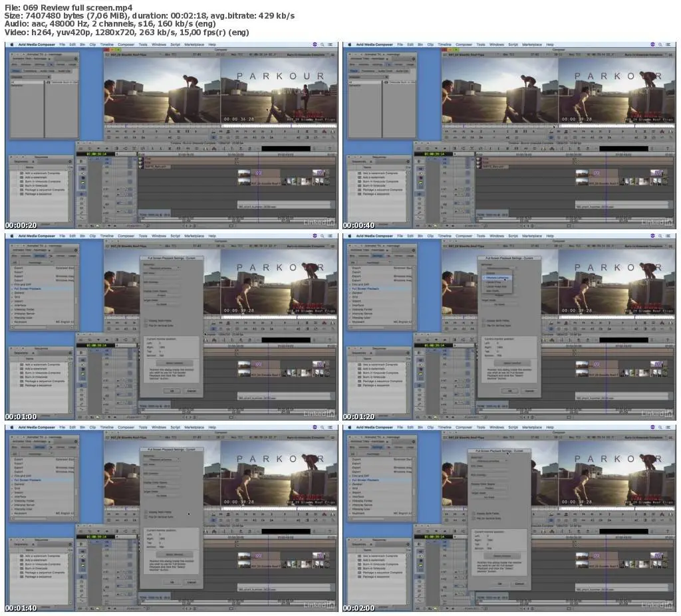The height and width of the screenshot is (616, 681).
Task: Select Full Screen Playback settings row, 00:01:00 frame
Action: pos(42,288)
